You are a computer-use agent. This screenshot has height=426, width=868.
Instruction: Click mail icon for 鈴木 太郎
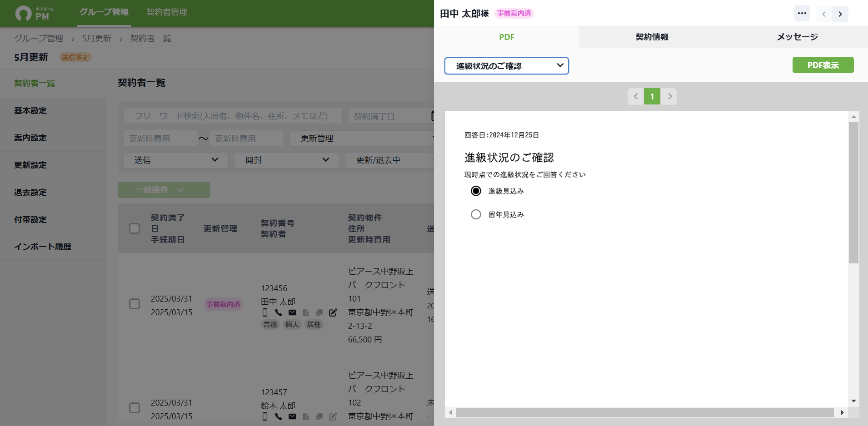(292, 416)
